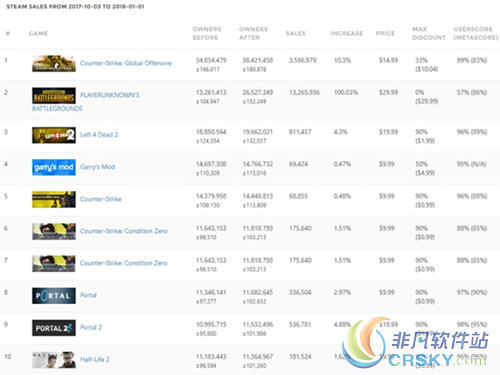Sort table by Owners After column
Image resolution: width=500 pixels, height=375 pixels.
pyautogui.click(x=253, y=33)
